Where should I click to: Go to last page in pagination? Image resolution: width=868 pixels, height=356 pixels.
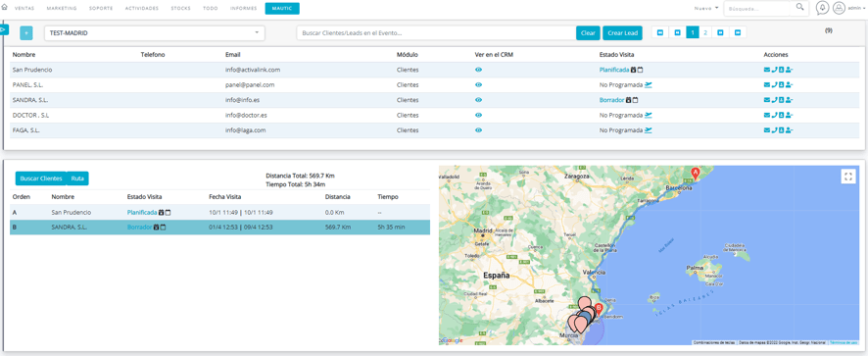[x=738, y=32]
